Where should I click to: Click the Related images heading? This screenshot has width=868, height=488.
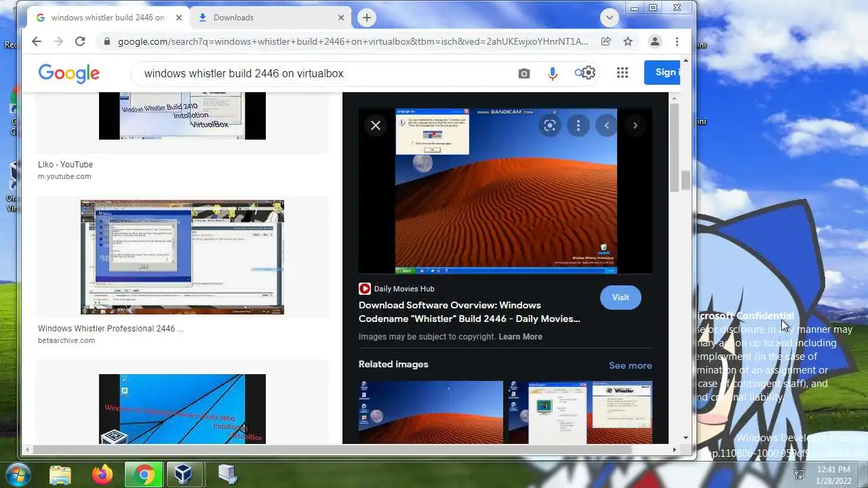click(393, 364)
